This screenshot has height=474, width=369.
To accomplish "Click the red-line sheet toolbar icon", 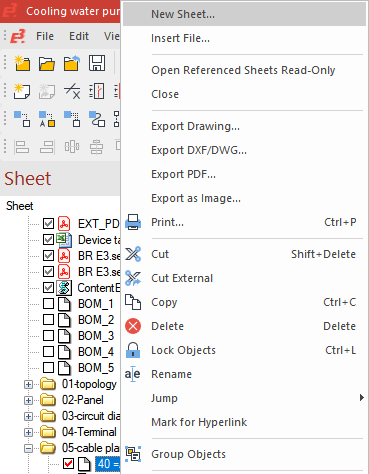I will click(97, 91).
